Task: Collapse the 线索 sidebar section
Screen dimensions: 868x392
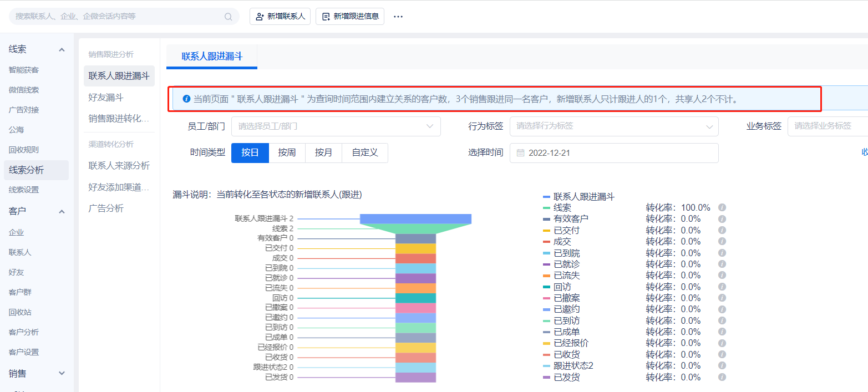Action: (x=62, y=50)
